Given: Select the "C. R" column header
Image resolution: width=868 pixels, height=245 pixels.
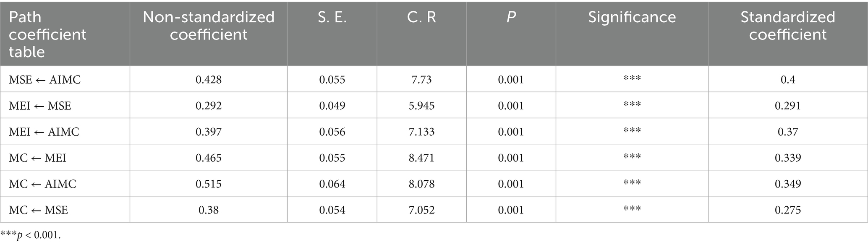Looking at the screenshot, I should (x=421, y=17).
